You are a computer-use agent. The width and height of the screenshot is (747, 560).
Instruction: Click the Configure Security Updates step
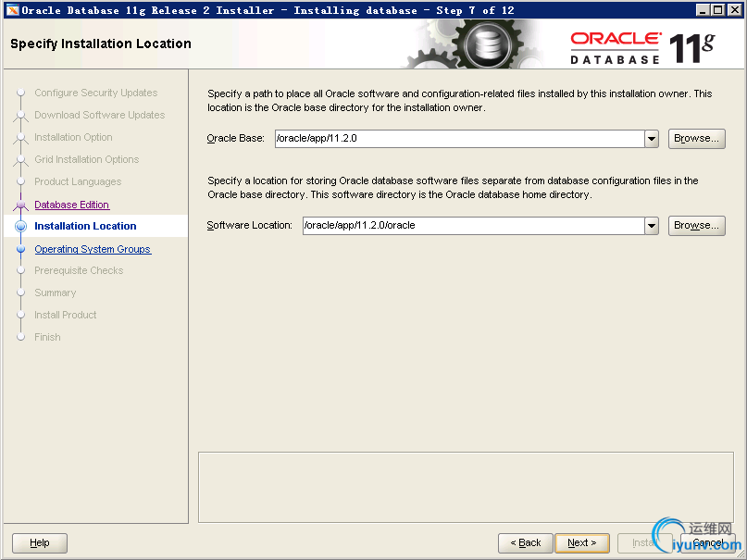(95, 93)
